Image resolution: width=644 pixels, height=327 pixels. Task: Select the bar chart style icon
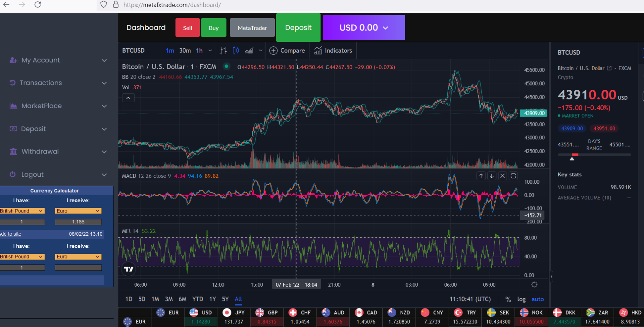(x=223, y=50)
